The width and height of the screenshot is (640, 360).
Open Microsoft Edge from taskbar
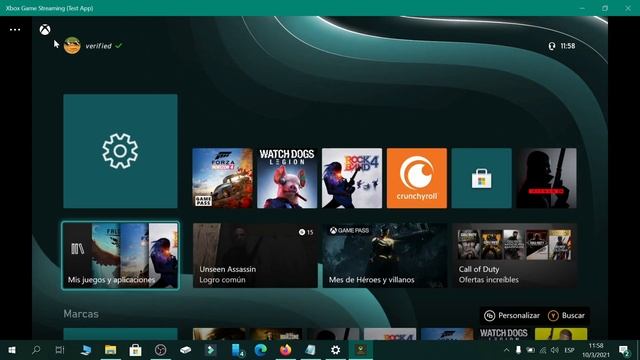tap(260, 350)
